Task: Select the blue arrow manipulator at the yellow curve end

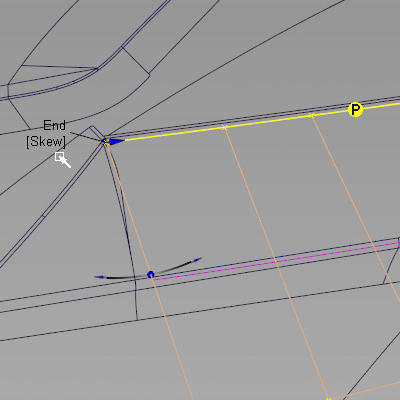Action: pos(116,141)
